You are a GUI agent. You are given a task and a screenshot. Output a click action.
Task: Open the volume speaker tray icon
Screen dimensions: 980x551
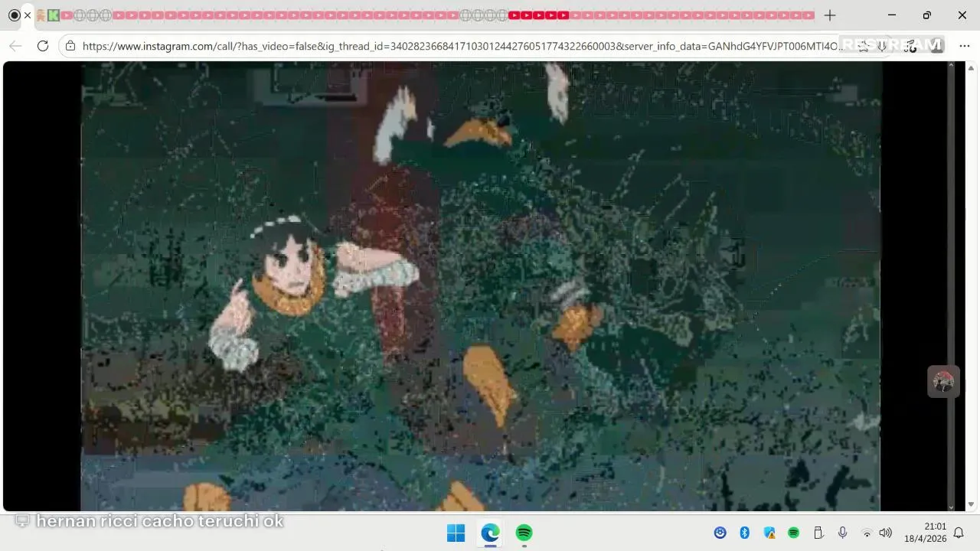point(886,533)
